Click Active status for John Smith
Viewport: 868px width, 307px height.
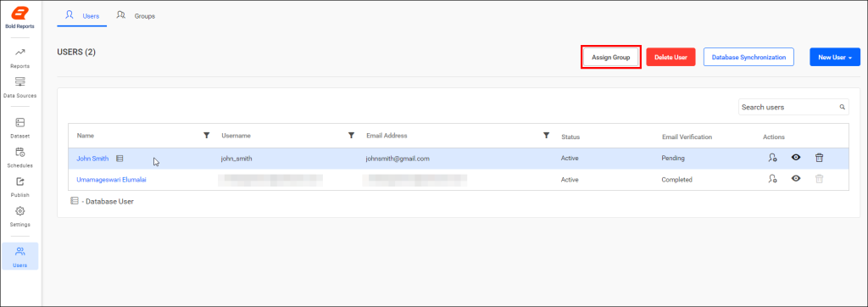click(570, 159)
